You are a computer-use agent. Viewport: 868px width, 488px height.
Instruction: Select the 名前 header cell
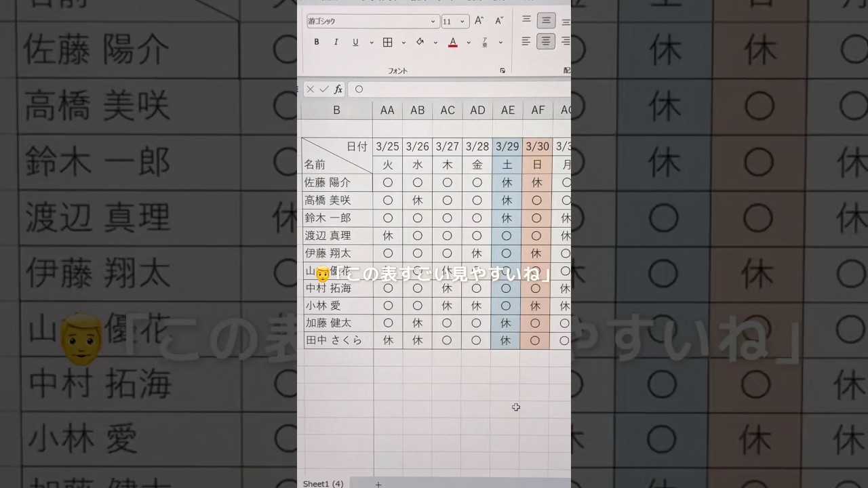tap(315, 165)
